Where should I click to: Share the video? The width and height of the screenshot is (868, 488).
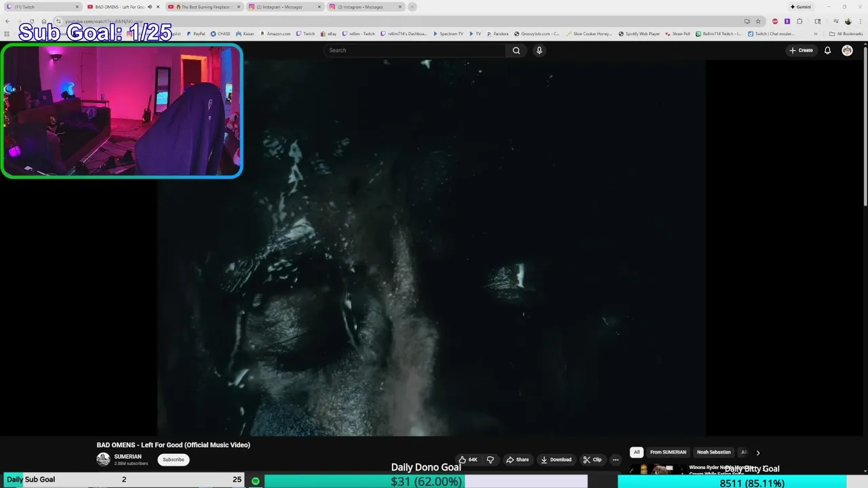[x=517, y=460]
